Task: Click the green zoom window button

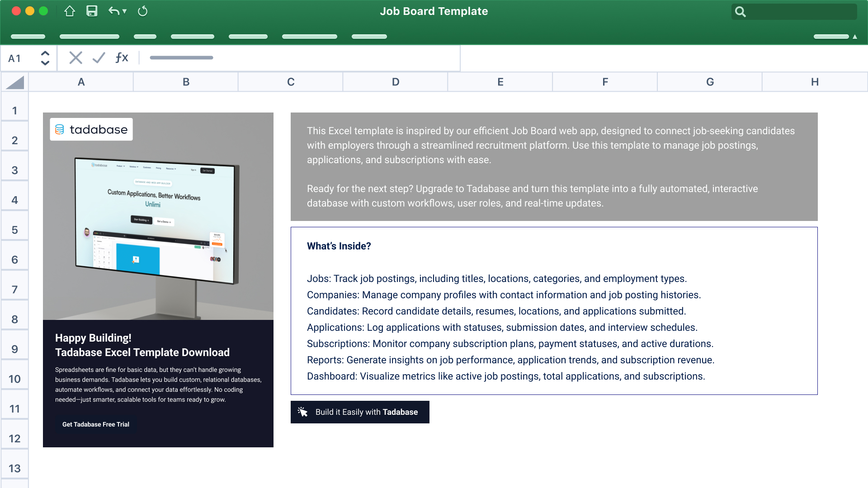Action: [x=43, y=11]
